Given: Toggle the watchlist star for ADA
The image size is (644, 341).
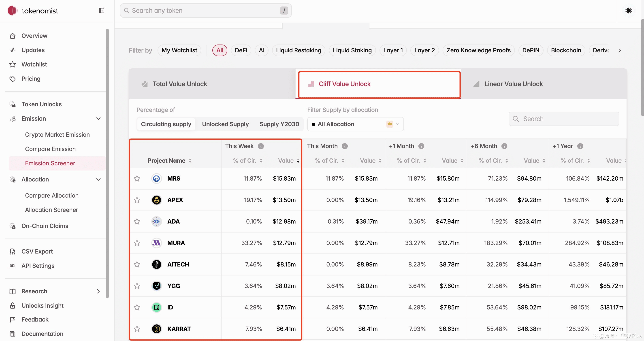Looking at the screenshot, I should [137, 221].
